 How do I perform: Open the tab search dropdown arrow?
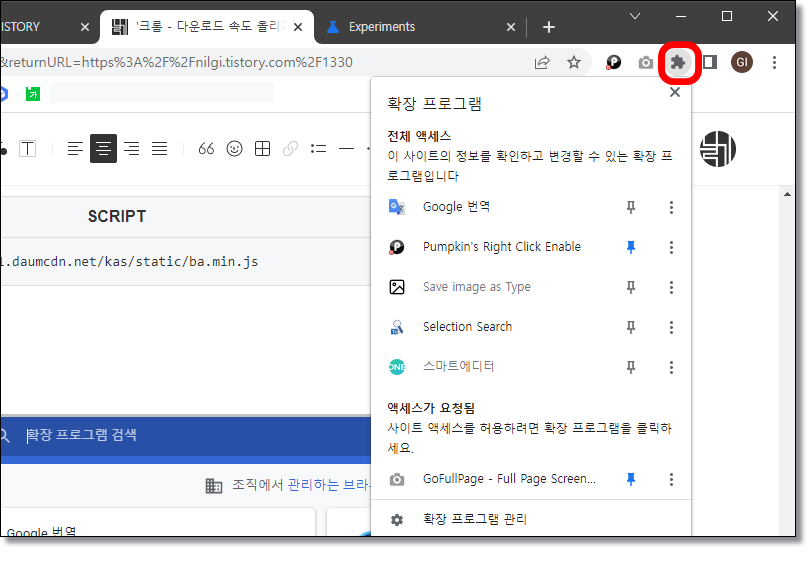[x=635, y=16]
